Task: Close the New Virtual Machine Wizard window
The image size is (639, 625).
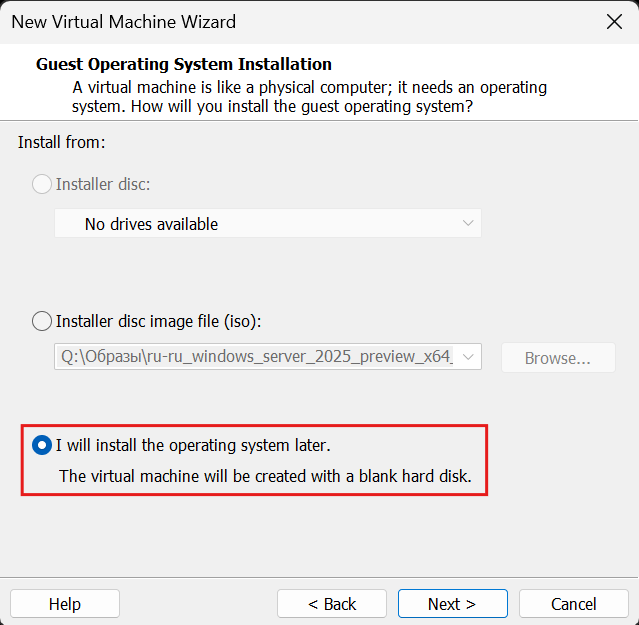Action: tap(611, 21)
